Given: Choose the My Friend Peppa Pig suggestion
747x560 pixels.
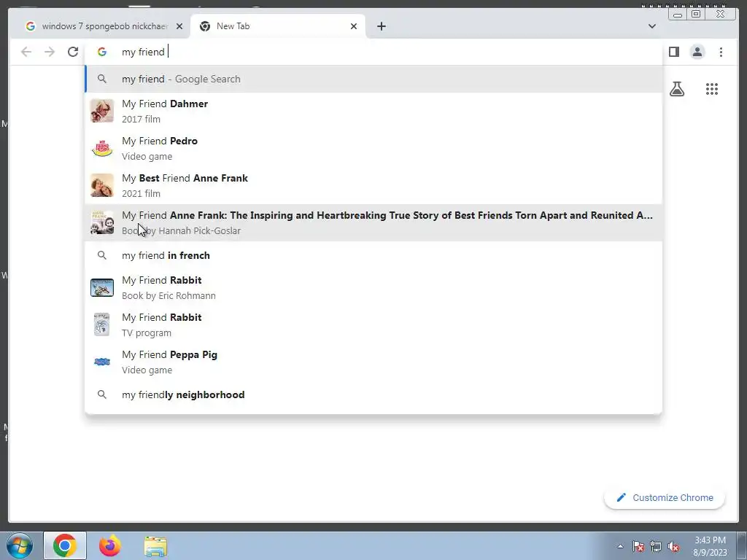Looking at the screenshot, I should point(373,362).
